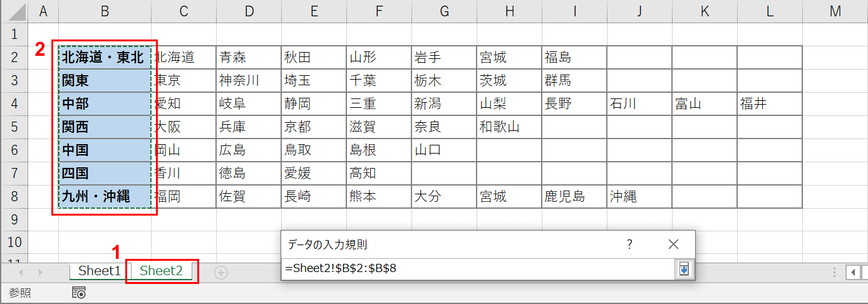
Task: Select column D header
Action: pyautogui.click(x=249, y=11)
